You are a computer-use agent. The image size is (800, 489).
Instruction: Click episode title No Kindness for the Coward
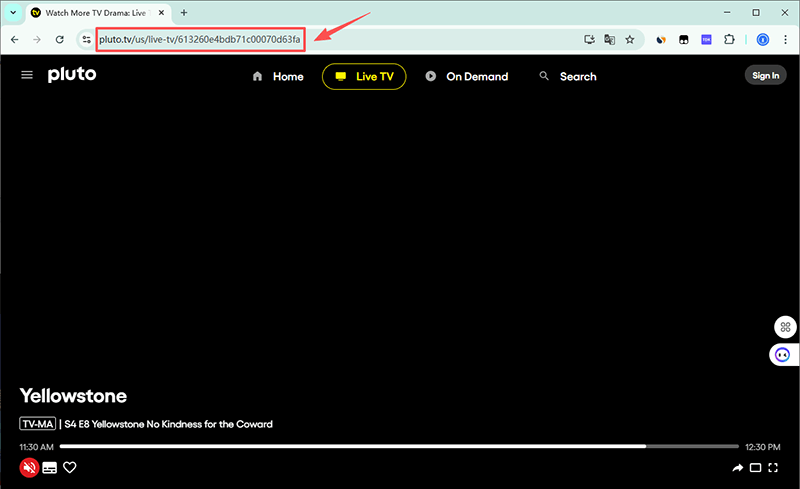(x=210, y=424)
